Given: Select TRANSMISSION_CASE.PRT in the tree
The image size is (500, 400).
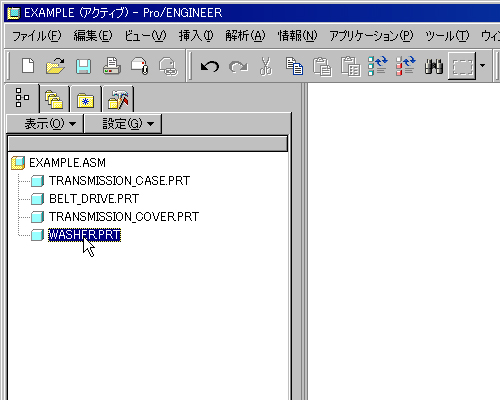Looking at the screenshot, I should (x=119, y=181).
